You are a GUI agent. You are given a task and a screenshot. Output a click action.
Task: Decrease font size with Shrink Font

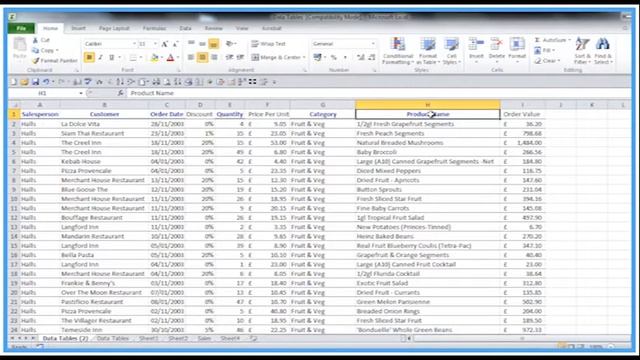click(176, 44)
